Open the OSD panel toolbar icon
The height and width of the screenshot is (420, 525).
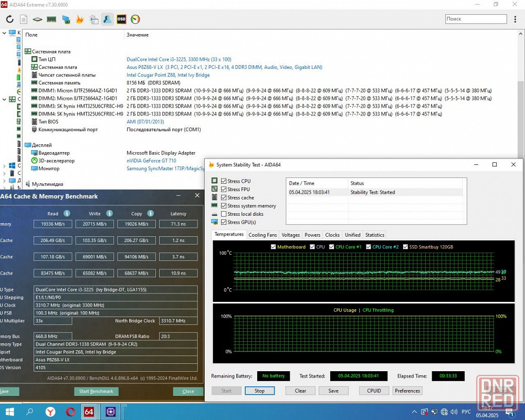121,19
